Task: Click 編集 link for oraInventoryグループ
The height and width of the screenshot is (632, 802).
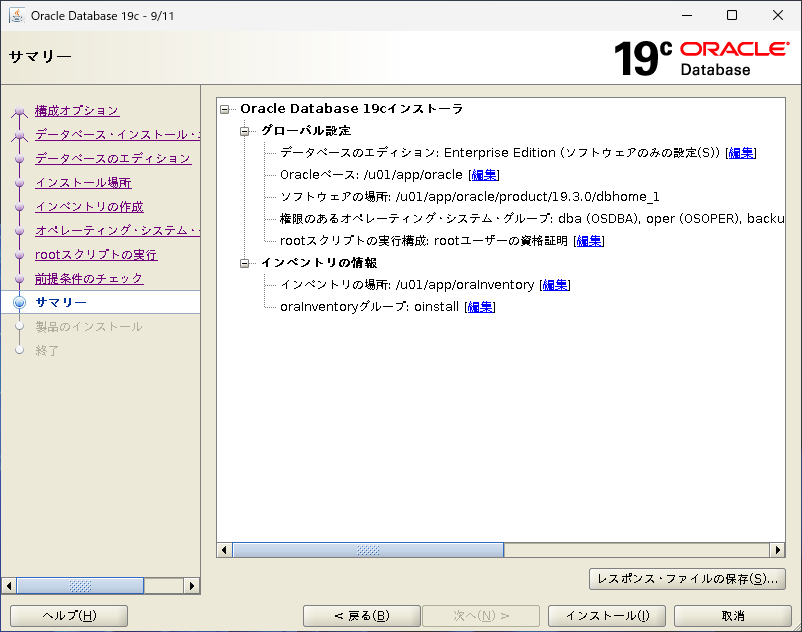Action: 480,307
